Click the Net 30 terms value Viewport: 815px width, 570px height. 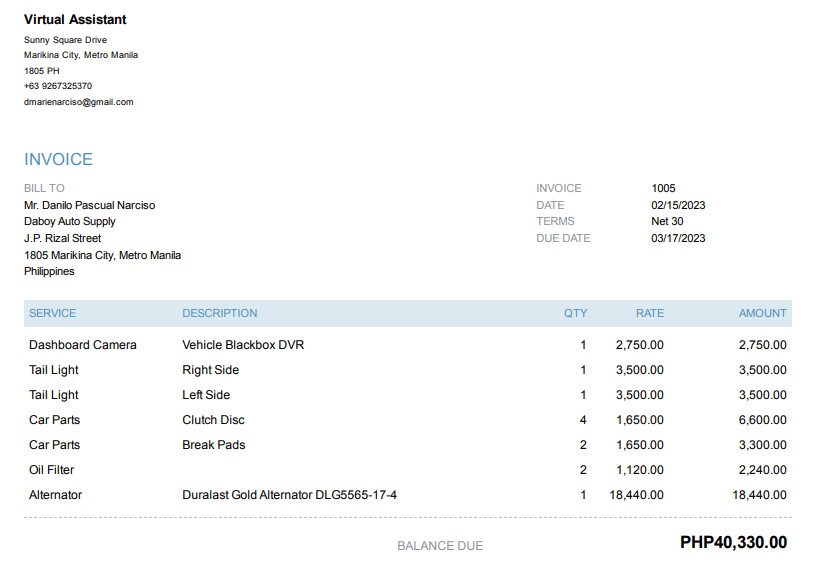[x=667, y=221]
